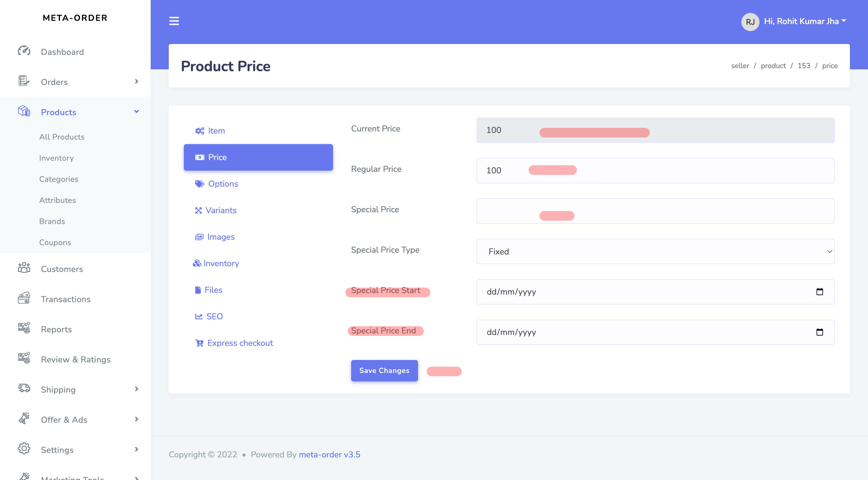Open the meta-order v3.5 footer link

[329, 454]
